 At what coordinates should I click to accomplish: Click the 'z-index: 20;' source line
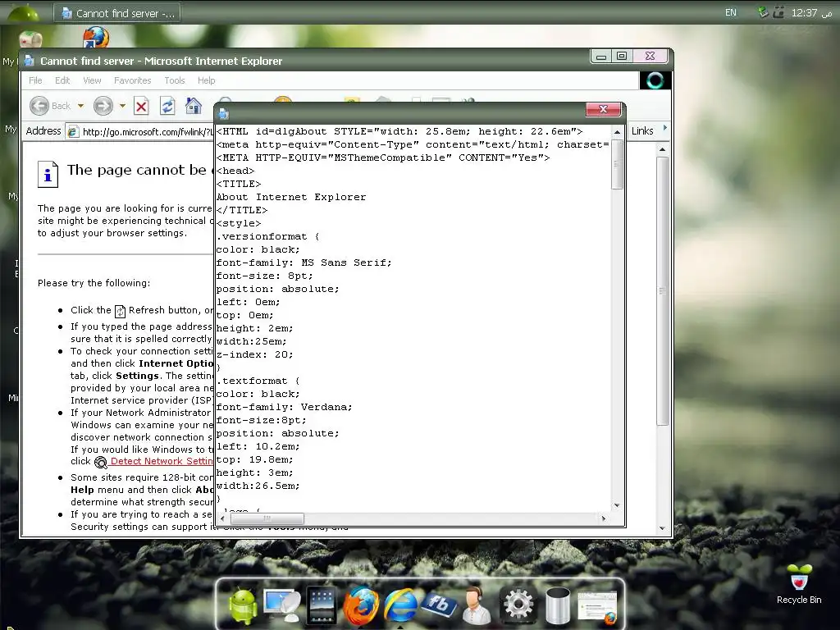(x=254, y=354)
